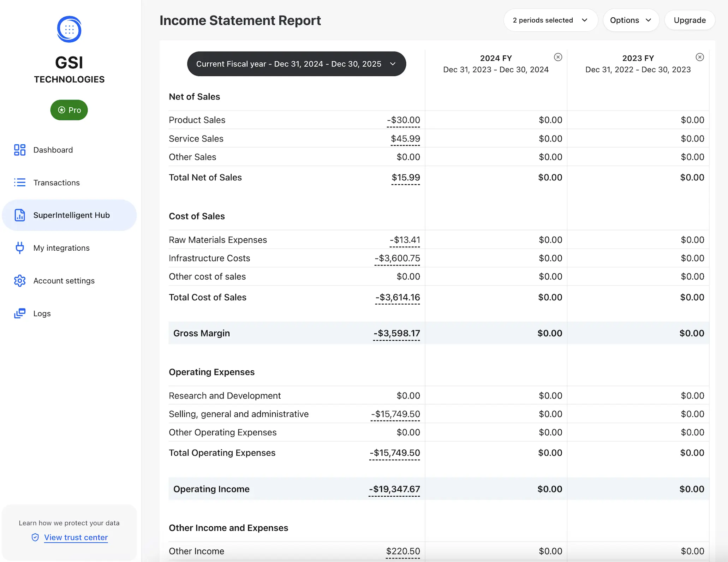Click the Logs stack icon

pyautogui.click(x=20, y=313)
